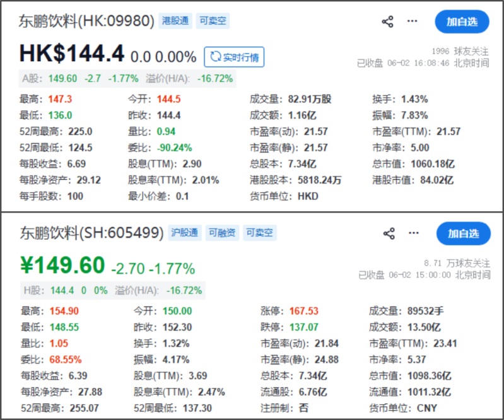Viewport: 504px width, 420px height.
Task: Click 市净率 value 5.00
Action: click(x=419, y=148)
